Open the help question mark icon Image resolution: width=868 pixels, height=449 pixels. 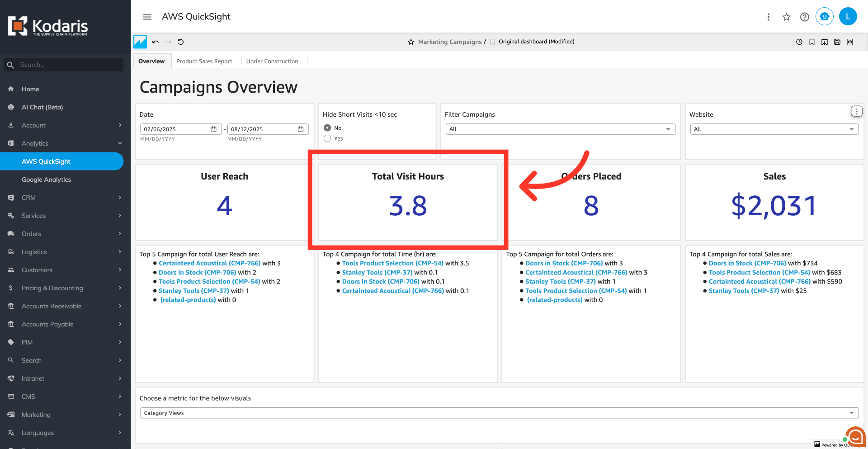click(805, 17)
